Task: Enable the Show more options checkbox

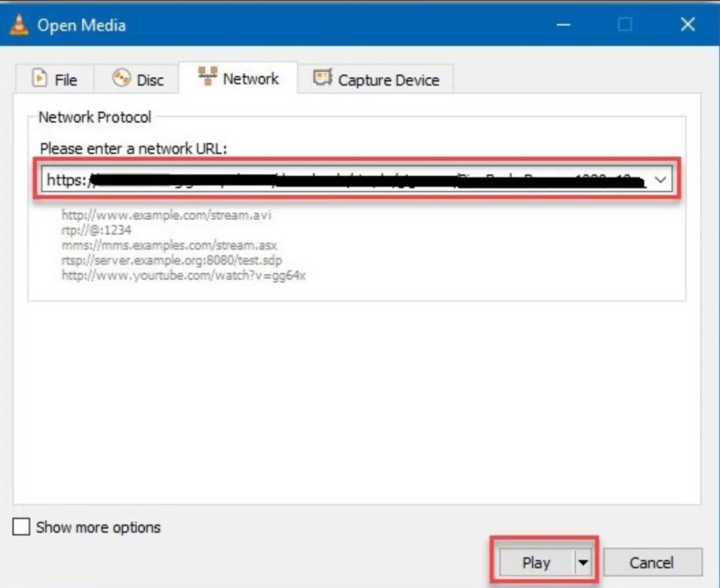Action: coord(21,527)
